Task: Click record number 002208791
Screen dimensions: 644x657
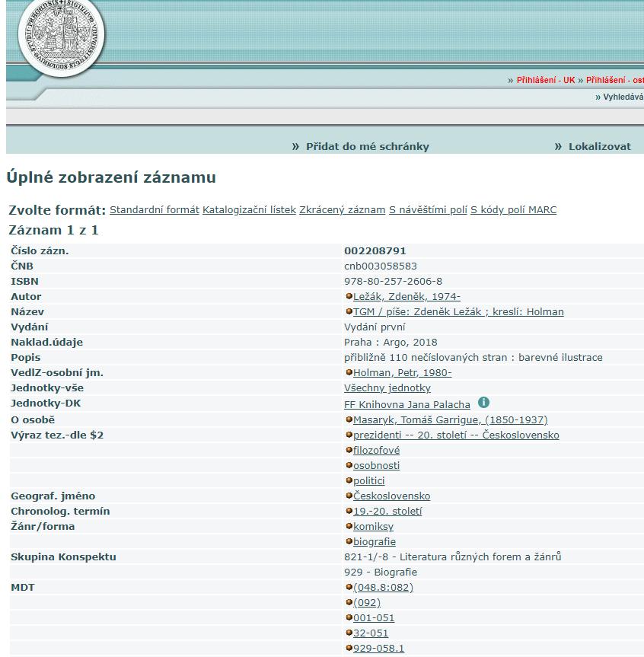Action: coord(375,251)
